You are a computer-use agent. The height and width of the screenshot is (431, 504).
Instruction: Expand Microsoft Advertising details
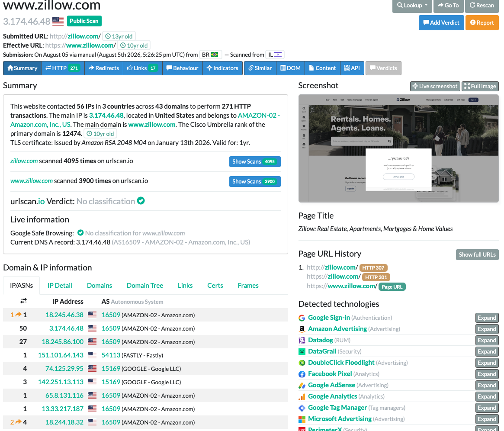(487, 419)
